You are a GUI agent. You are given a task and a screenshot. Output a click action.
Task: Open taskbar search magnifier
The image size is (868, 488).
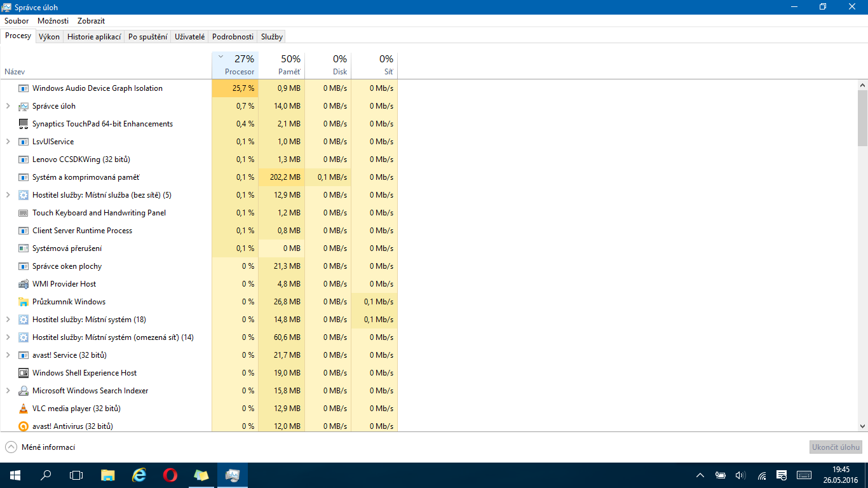pyautogui.click(x=46, y=475)
